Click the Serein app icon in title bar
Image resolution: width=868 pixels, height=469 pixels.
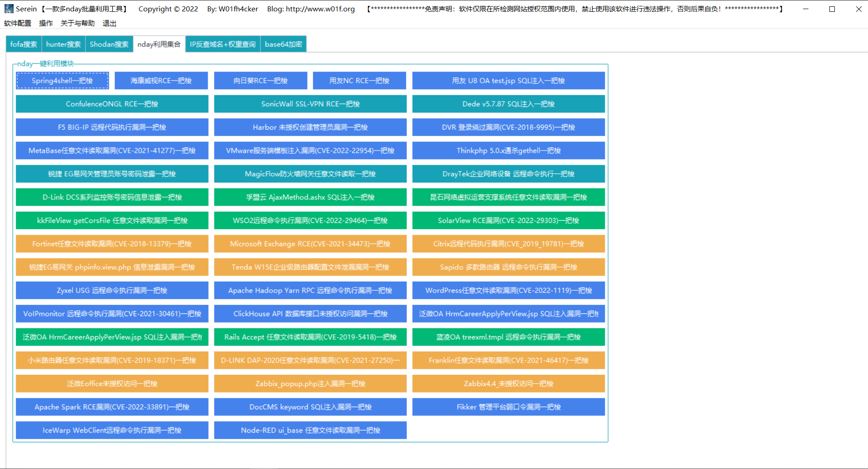[x=9, y=9]
